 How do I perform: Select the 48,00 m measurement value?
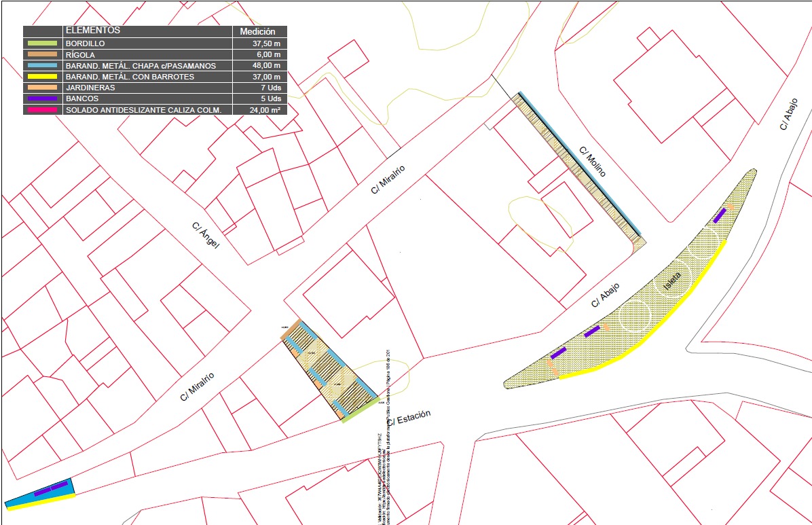click(x=266, y=66)
